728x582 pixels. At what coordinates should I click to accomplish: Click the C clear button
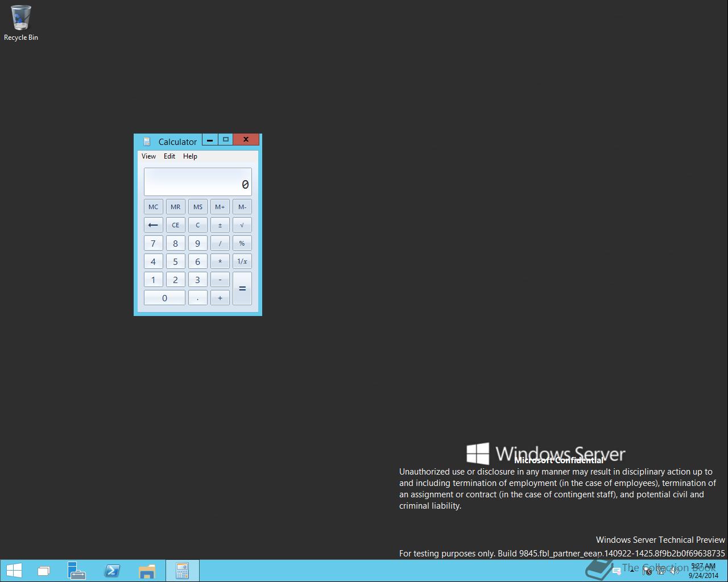pos(197,225)
